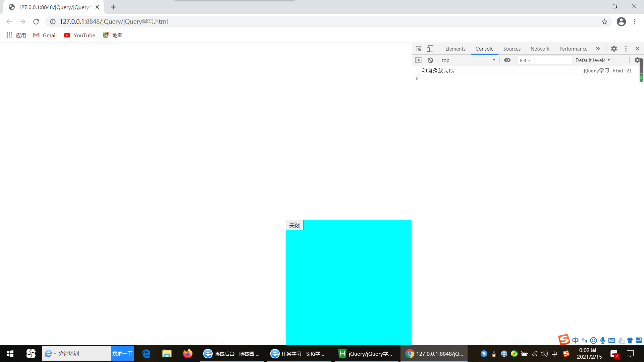This screenshot has width=644, height=362.
Task: Open DevTools settings gear
Action: click(614, 49)
